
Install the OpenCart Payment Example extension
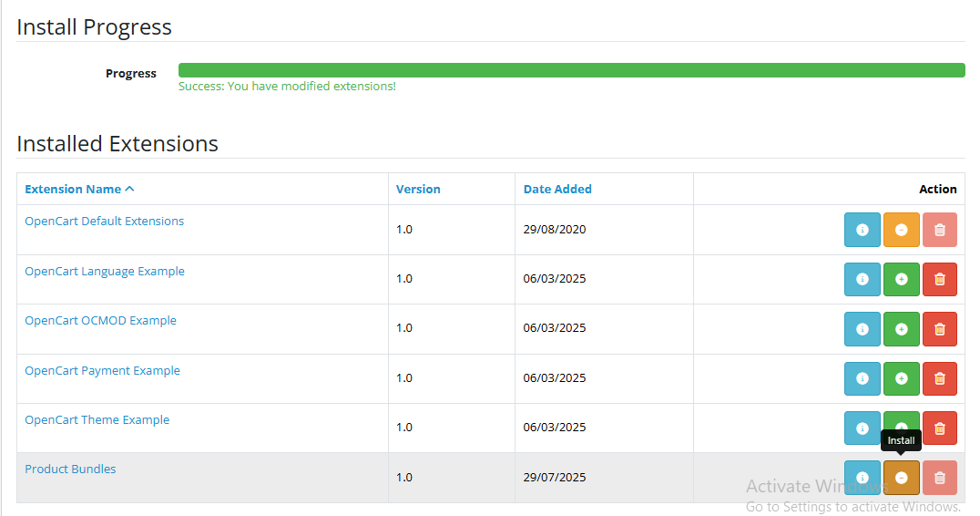pyautogui.click(x=901, y=378)
